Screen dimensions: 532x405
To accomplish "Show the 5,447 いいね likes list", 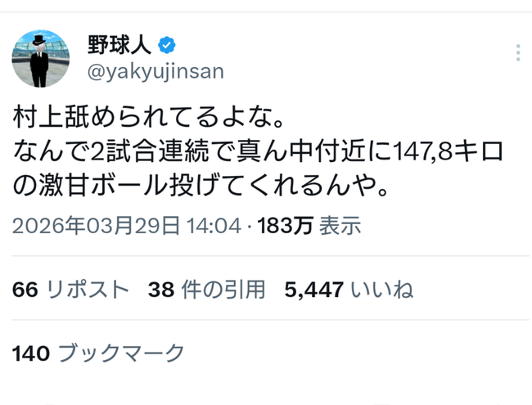I will tap(349, 290).
